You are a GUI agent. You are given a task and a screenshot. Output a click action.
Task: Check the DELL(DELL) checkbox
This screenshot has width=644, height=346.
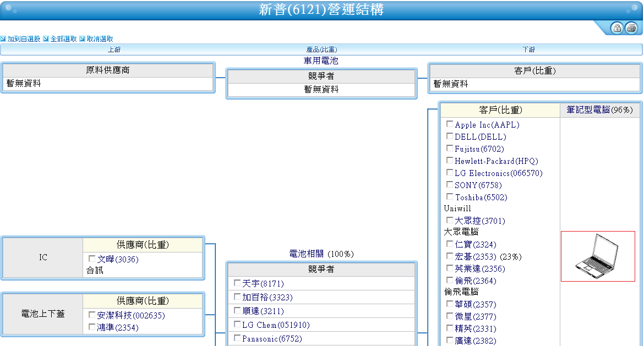pyautogui.click(x=450, y=136)
